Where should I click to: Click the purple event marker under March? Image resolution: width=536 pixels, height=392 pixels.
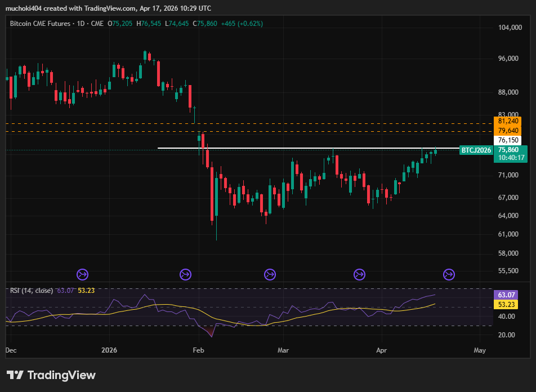click(x=270, y=274)
